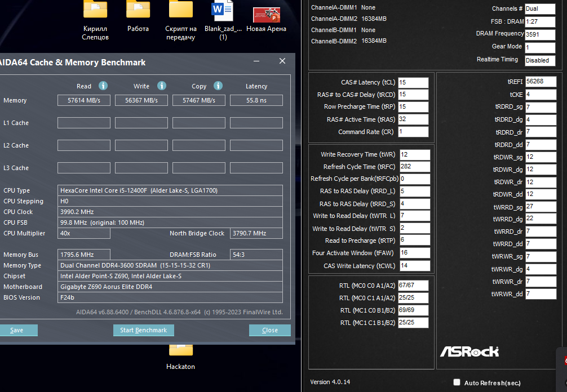This screenshot has width=567, height=392.
Task: Click the Row Precharge Time (tRP) field
Action: 413,107
